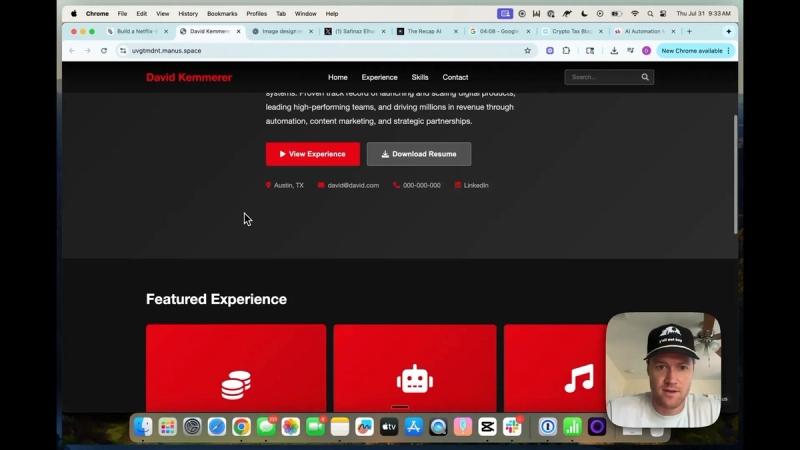Screen dimensions: 800x450
Task: Open a new tab with plus icon
Action: pyautogui.click(x=689, y=31)
